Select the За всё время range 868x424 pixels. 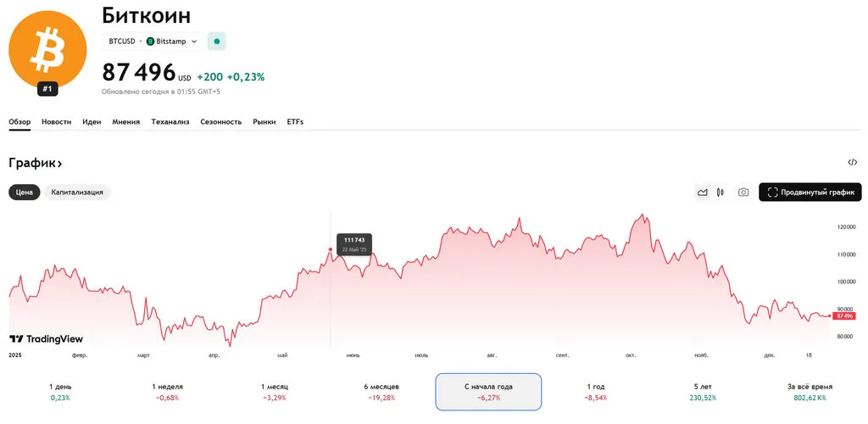point(810,392)
